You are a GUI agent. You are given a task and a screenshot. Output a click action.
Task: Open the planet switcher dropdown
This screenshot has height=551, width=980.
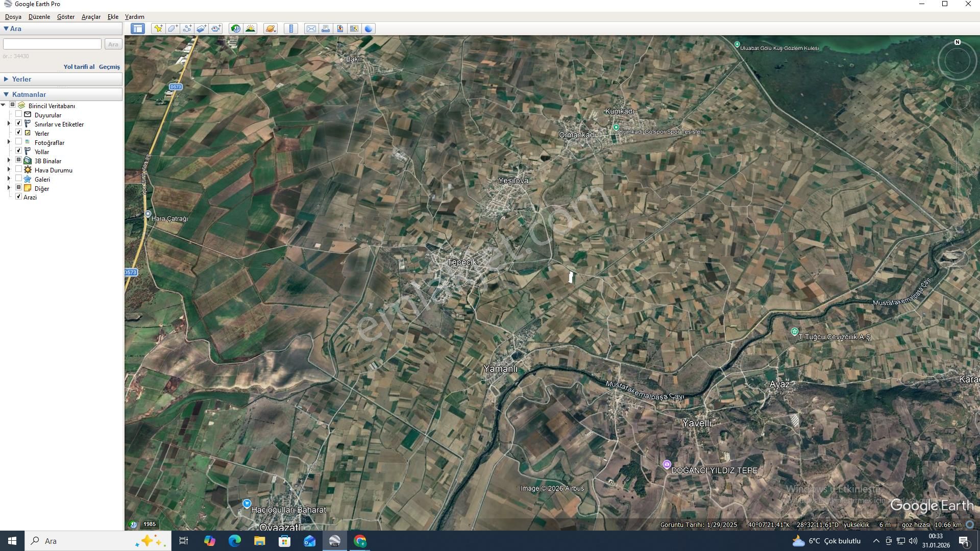pos(271,29)
